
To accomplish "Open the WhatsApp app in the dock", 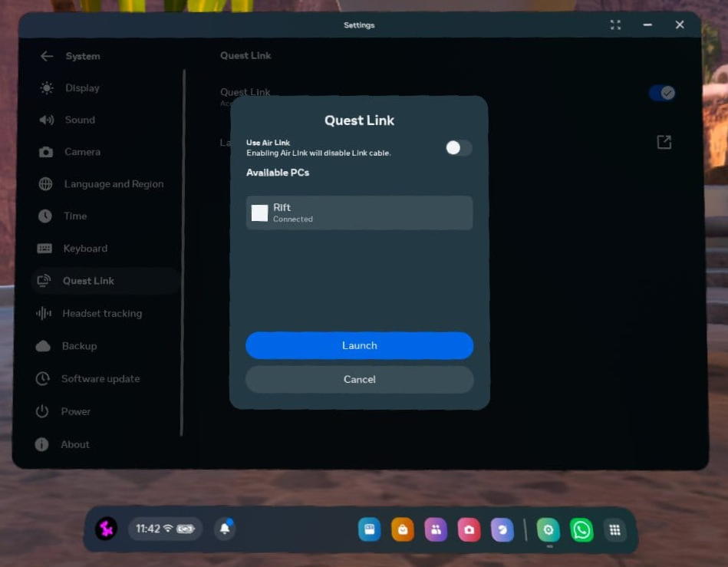I will 581,529.
